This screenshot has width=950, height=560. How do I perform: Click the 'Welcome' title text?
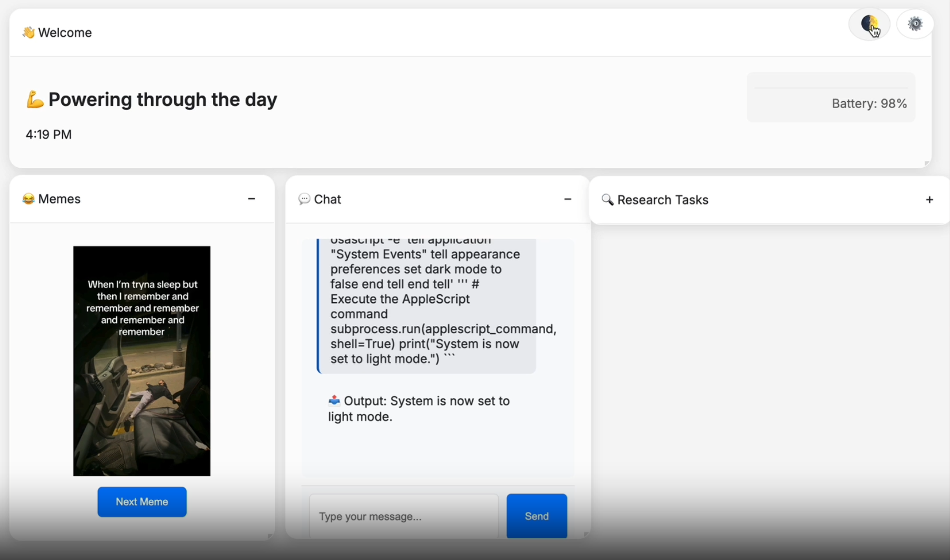click(65, 33)
